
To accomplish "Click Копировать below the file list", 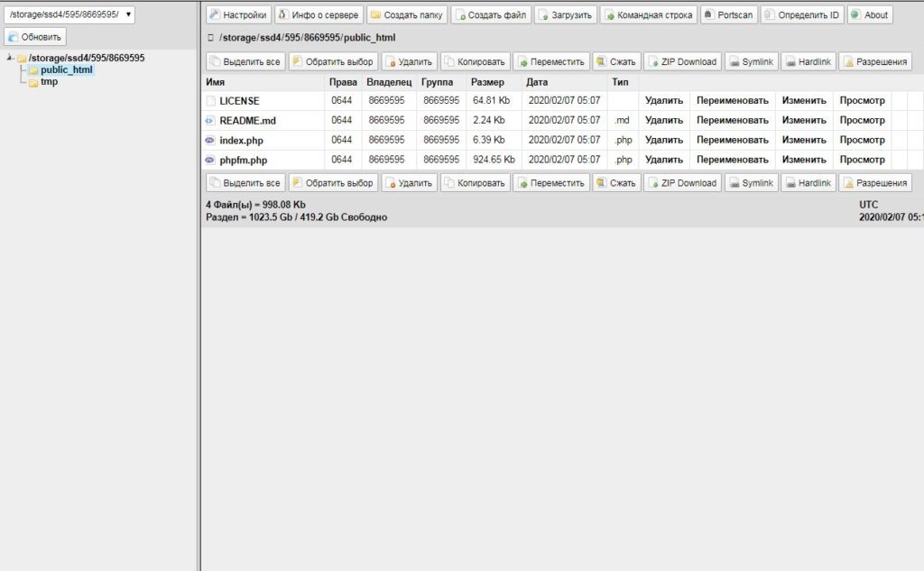I will click(x=475, y=183).
